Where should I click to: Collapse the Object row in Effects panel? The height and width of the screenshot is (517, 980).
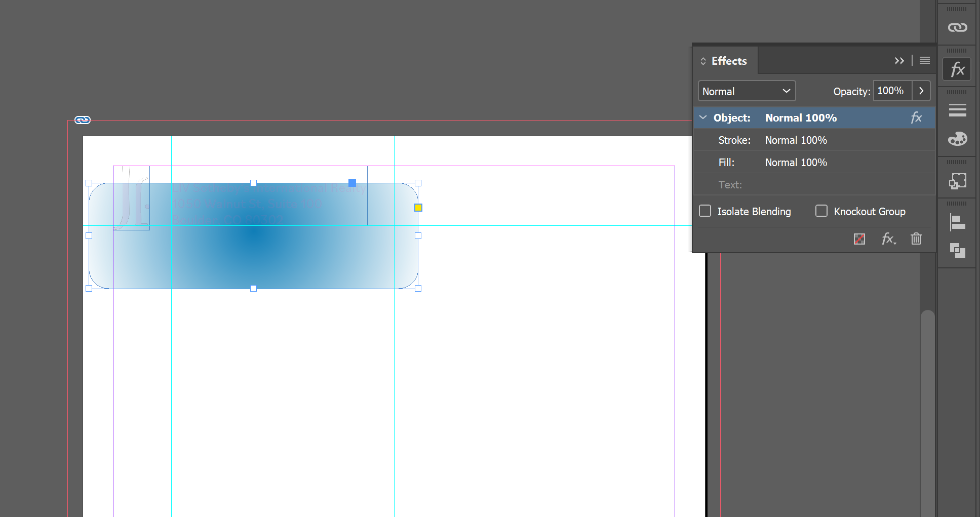coord(703,117)
